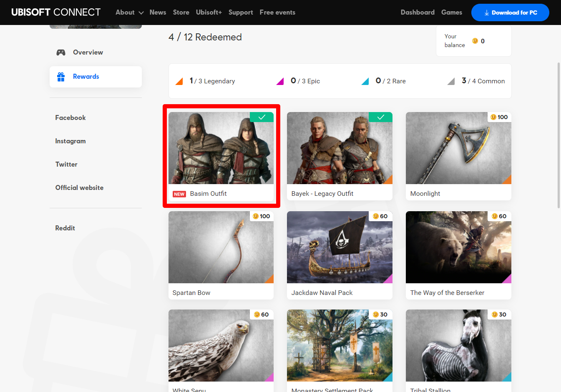The width and height of the screenshot is (561, 392).
Task: Click the gray Common rarity triangle
Action: coord(451,82)
